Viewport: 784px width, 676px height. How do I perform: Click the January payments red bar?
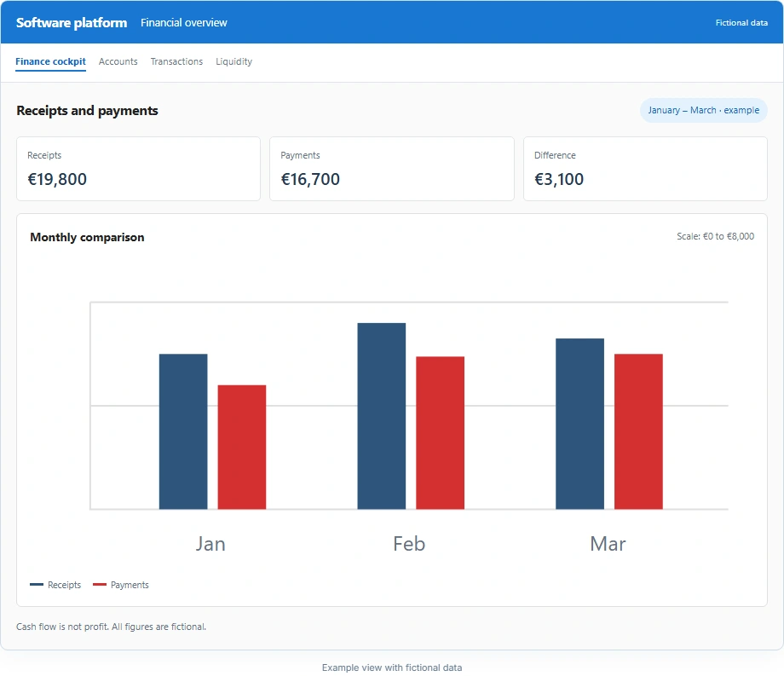[x=241, y=447]
